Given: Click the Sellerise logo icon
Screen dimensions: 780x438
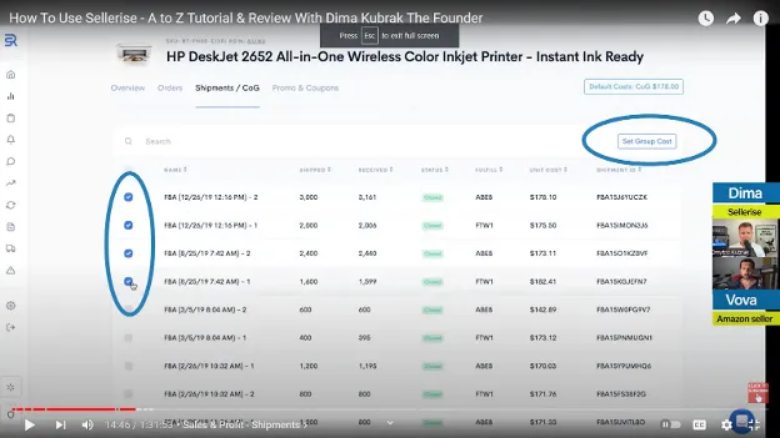Looking at the screenshot, I should coord(11,40).
